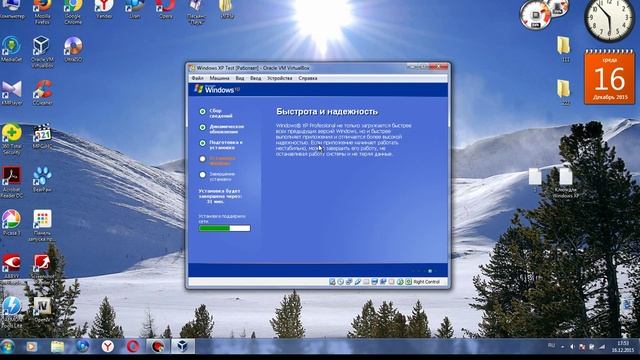
Task: Select the Yandex desktop shortcut
Action: coord(104,10)
